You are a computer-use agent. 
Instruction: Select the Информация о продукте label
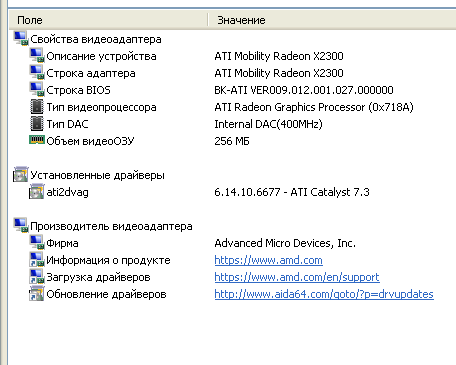pyautogui.click(x=108, y=260)
